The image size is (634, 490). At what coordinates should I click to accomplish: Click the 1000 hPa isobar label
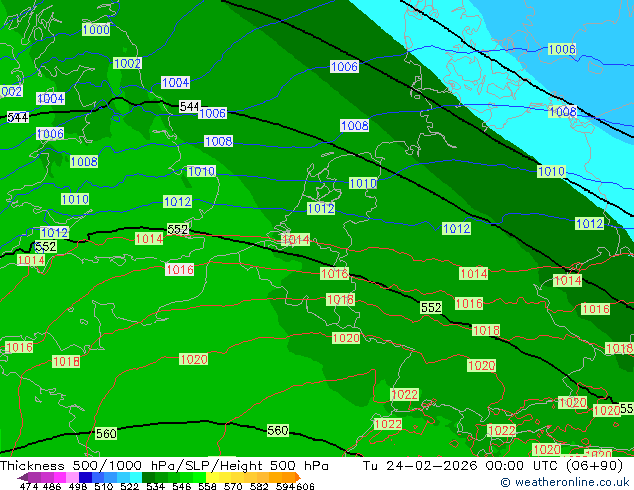pos(96,30)
